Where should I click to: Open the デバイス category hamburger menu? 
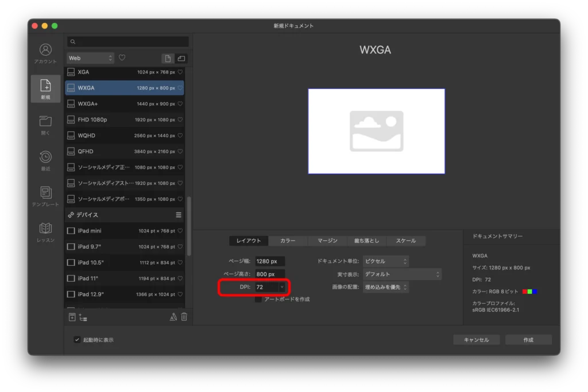[x=179, y=215]
